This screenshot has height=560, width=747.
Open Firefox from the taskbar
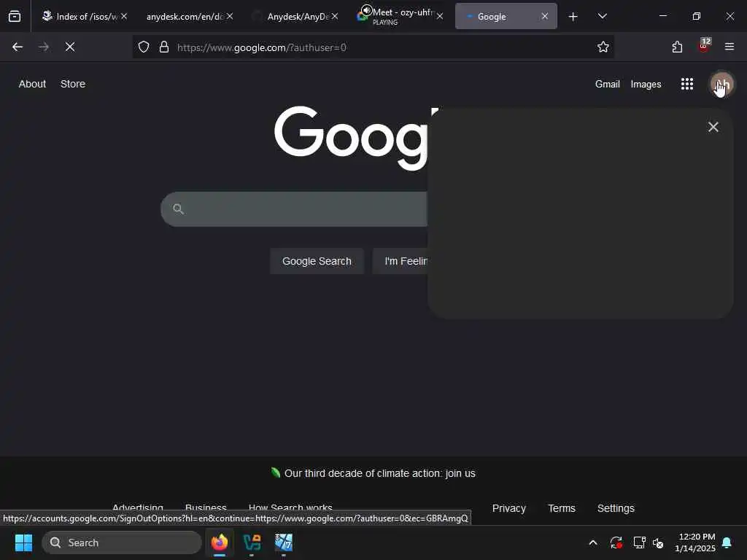point(220,542)
